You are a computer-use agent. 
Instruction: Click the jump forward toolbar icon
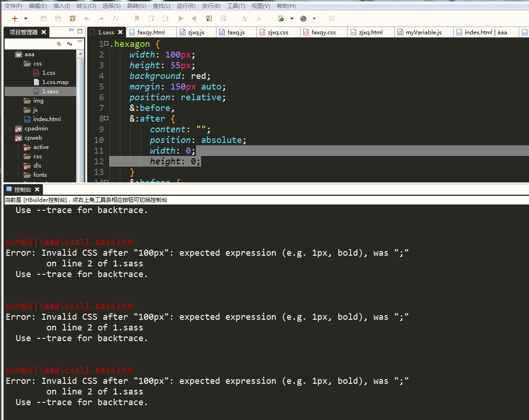pos(194,19)
